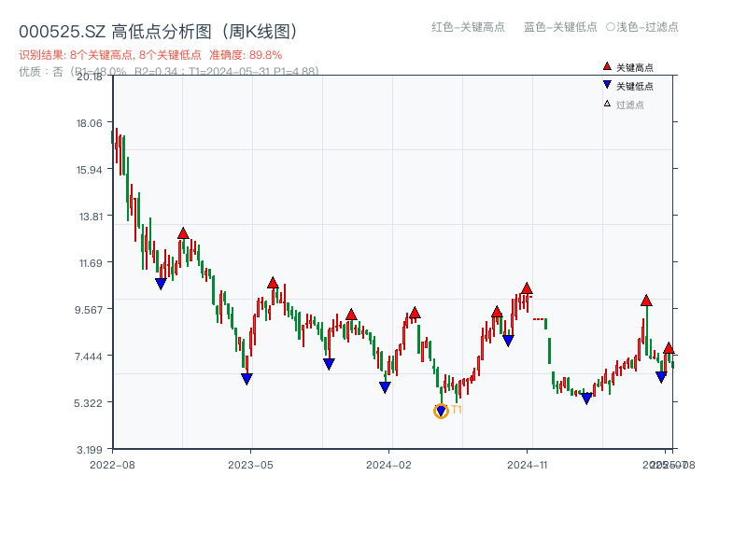
Task: Click the blue low triangle around October 2023
Action: [329, 364]
